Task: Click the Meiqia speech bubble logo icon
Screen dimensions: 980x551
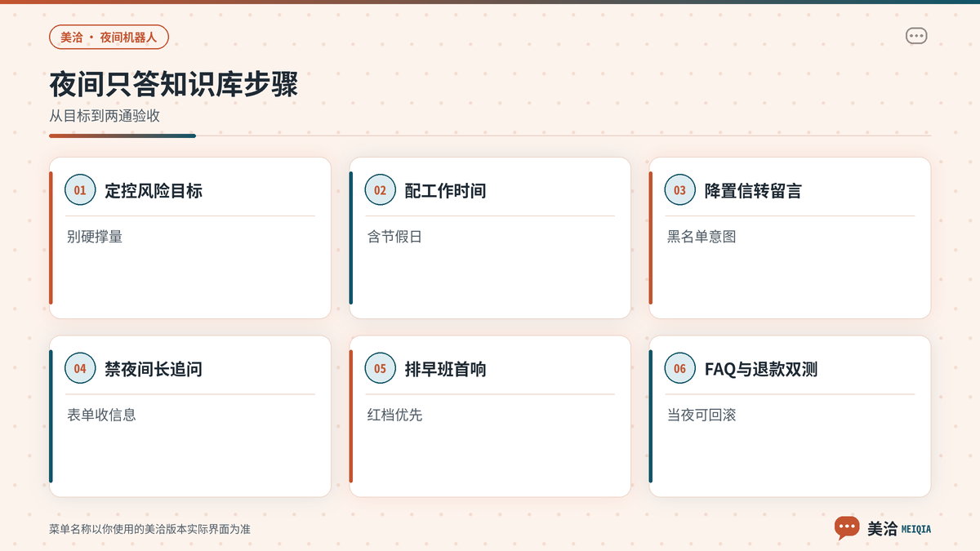Action: coord(847,528)
